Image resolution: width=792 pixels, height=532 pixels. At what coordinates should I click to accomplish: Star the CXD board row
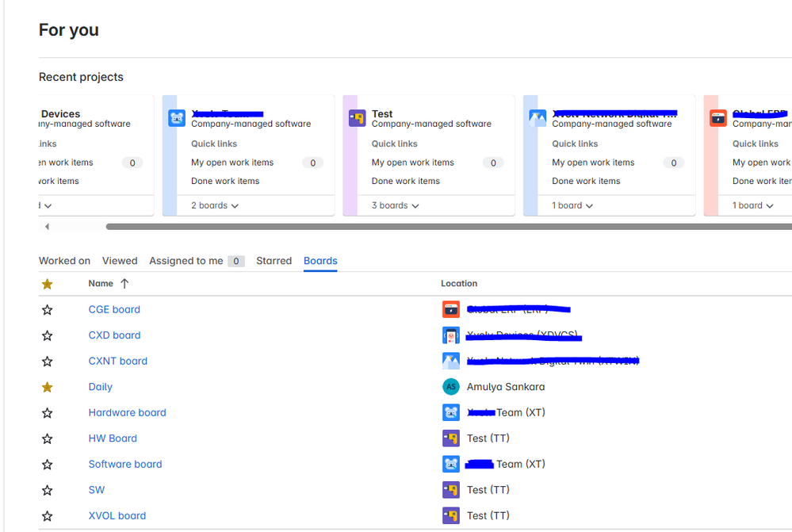(47, 335)
